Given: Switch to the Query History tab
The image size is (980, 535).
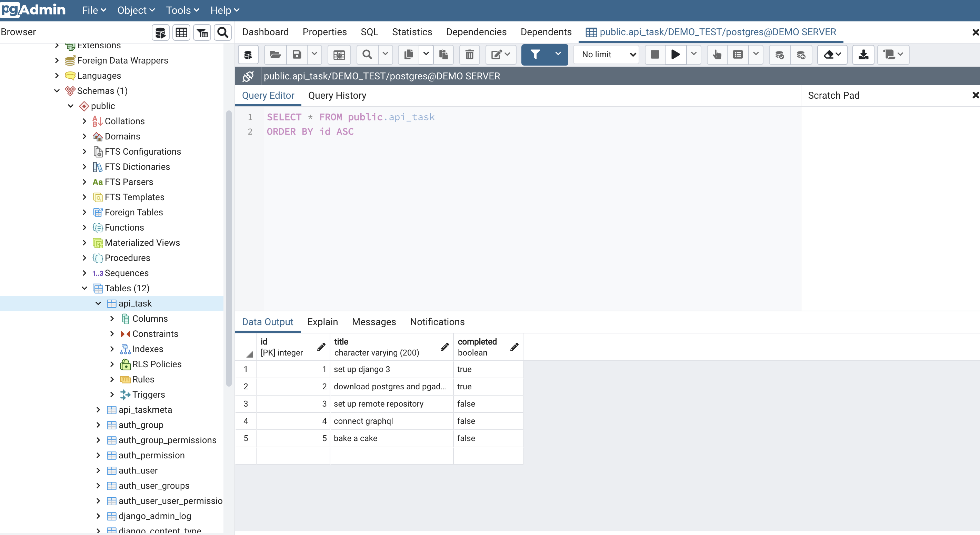Looking at the screenshot, I should pos(337,96).
